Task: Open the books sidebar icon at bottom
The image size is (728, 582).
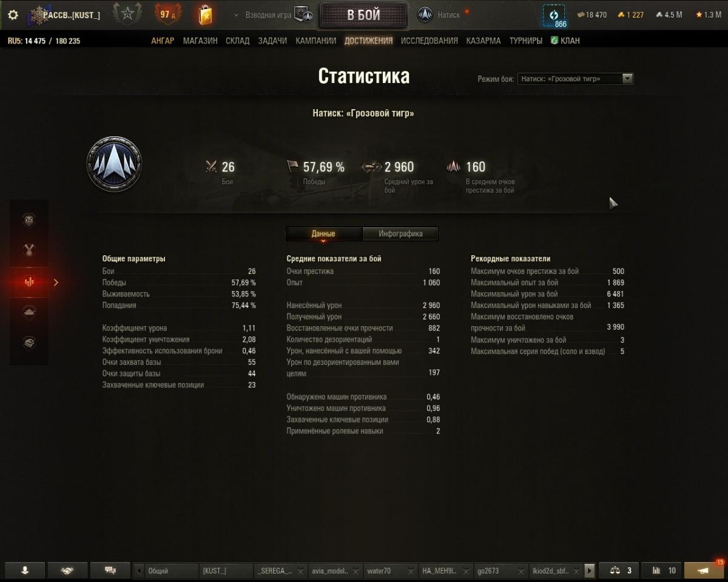Action: pyautogui.click(x=29, y=343)
